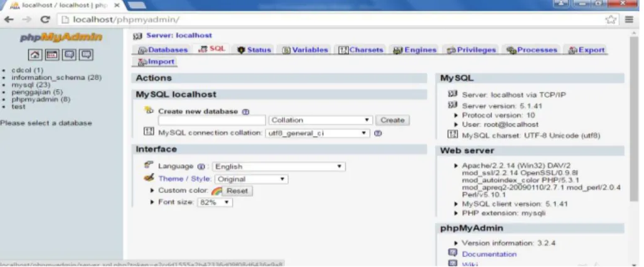Click the help icon beside connection collation dropdown

click(378, 133)
